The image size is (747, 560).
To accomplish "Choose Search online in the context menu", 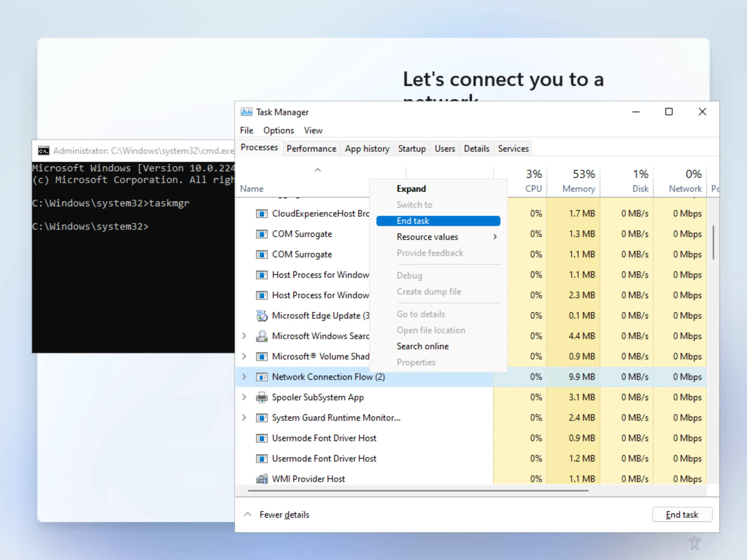I will 438,346.
